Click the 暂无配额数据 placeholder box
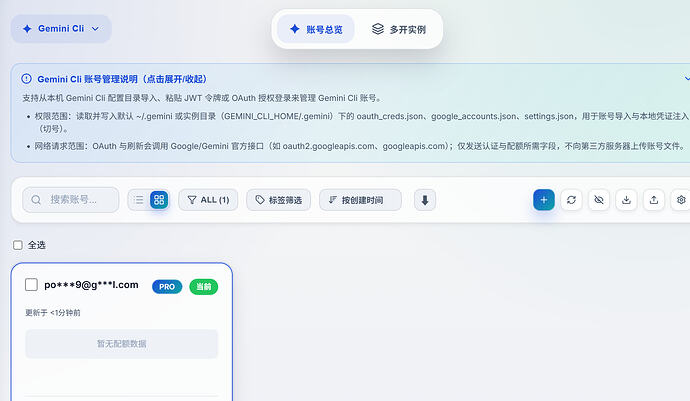 tap(121, 344)
